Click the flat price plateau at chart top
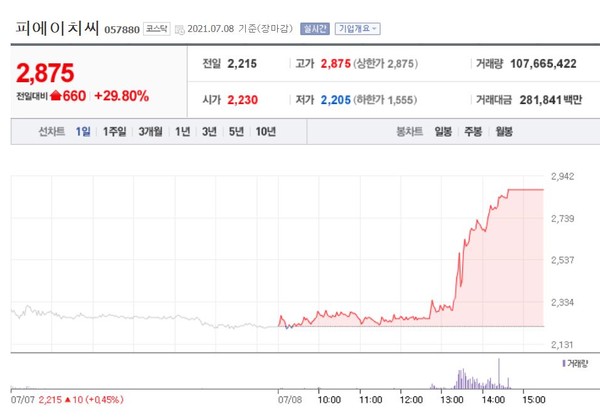 pos(525,189)
